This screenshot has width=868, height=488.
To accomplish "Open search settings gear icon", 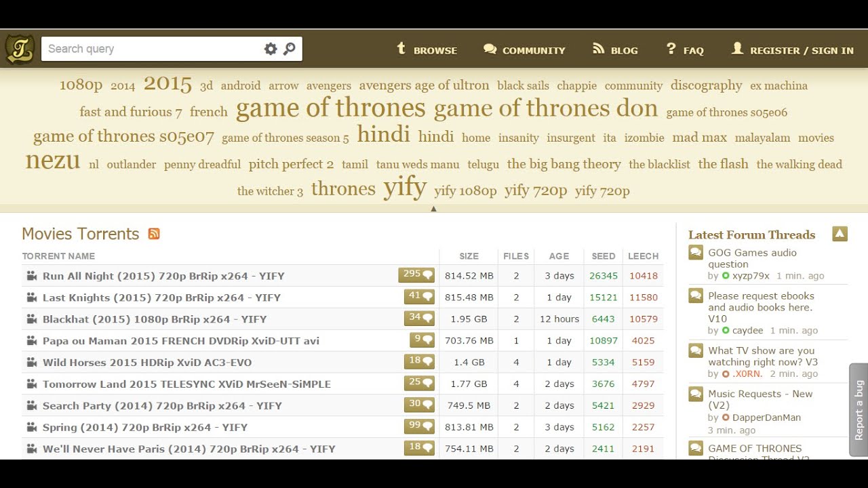I will pos(271,49).
